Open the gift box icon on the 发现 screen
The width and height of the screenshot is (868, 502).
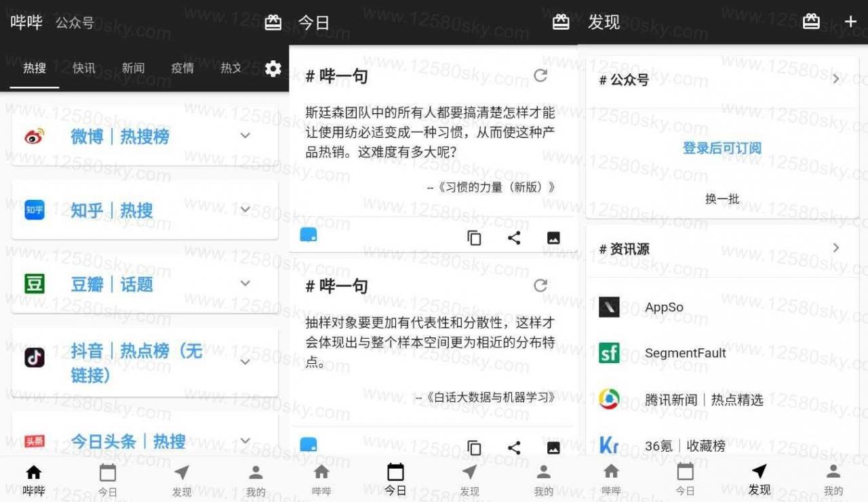[x=811, y=22]
